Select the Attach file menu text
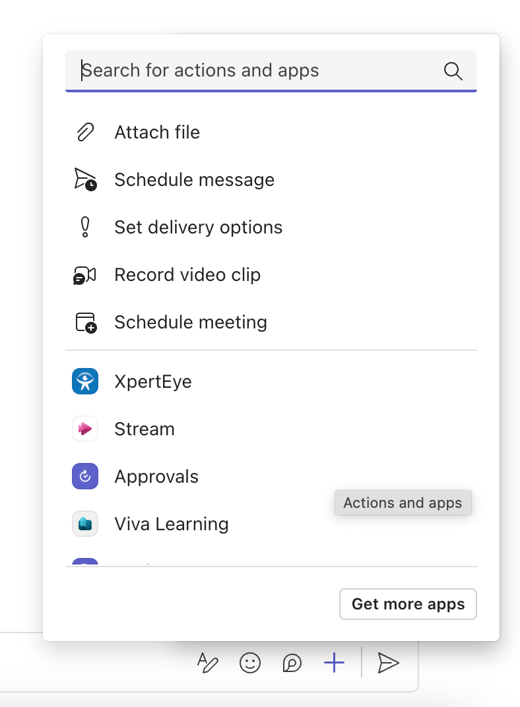This screenshot has width=520, height=707. point(157,132)
